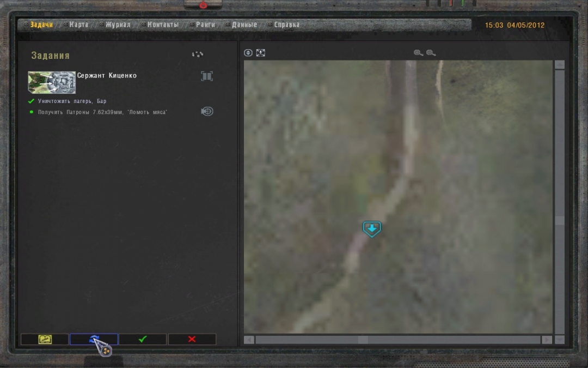Click the map horizontal scrollbar thumb
The image size is (588, 368).
[363, 340]
